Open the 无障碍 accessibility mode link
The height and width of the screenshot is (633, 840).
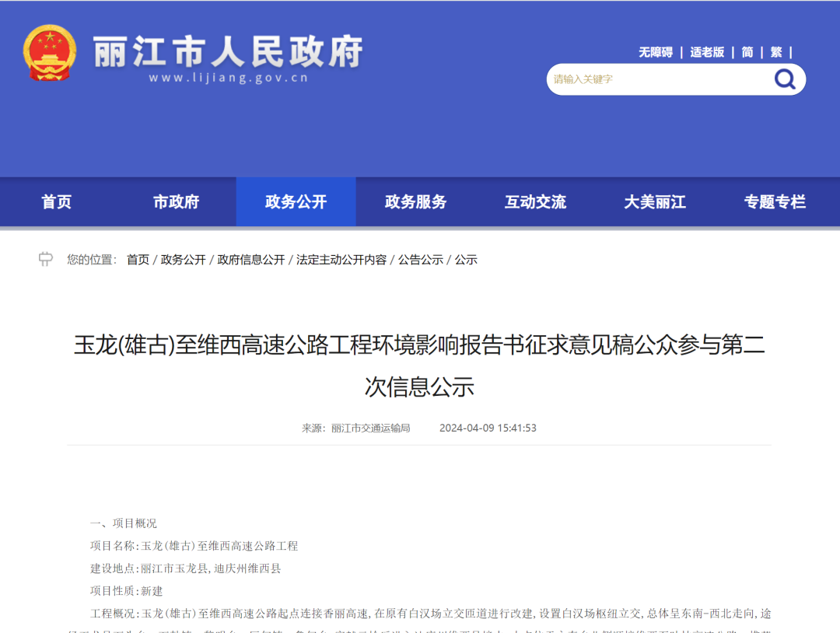pyautogui.click(x=655, y=52)
